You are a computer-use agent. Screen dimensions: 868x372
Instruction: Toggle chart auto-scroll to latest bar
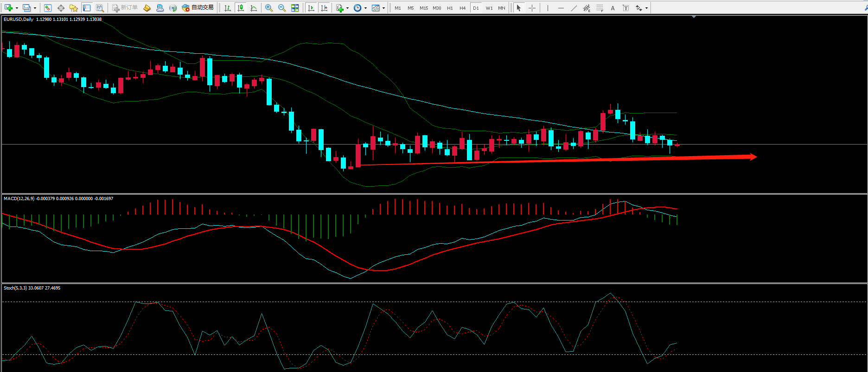click(x=311, y=8)
